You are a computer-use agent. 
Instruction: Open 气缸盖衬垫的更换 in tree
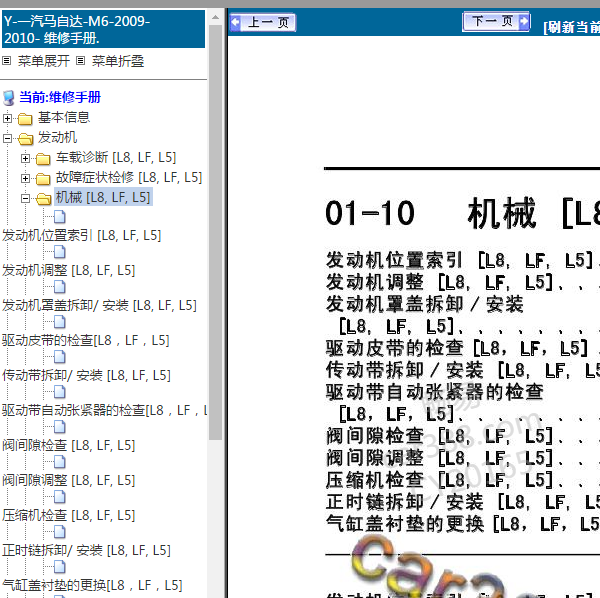(x=92, y=585)
